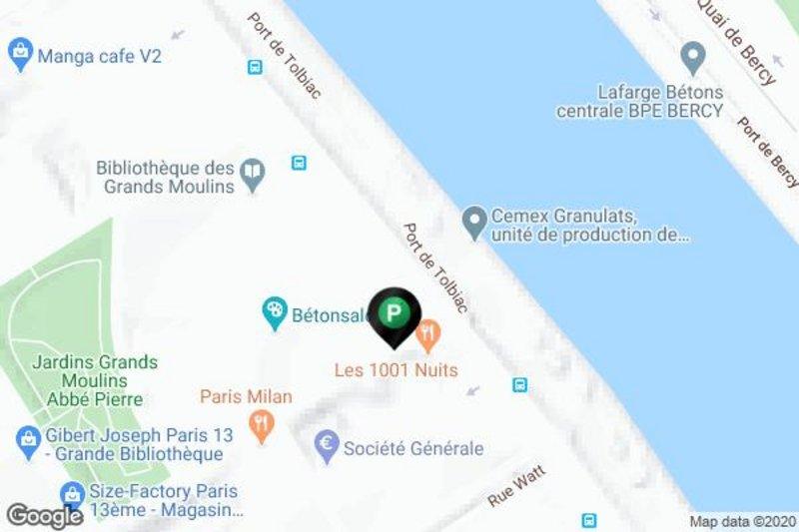Viewport: 799px width, 532px height.
Task: Click the Map data ©2020 attribution
Action: 742,521
